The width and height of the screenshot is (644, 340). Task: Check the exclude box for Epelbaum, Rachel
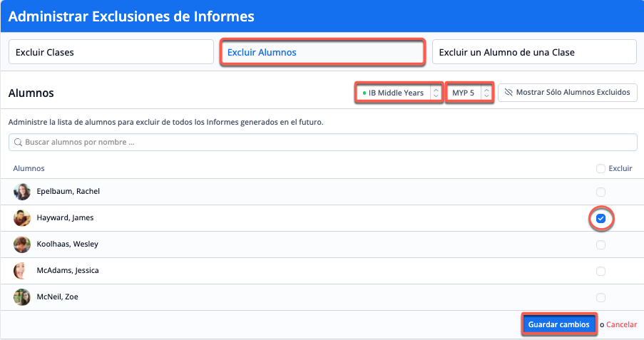pos(600,192)
